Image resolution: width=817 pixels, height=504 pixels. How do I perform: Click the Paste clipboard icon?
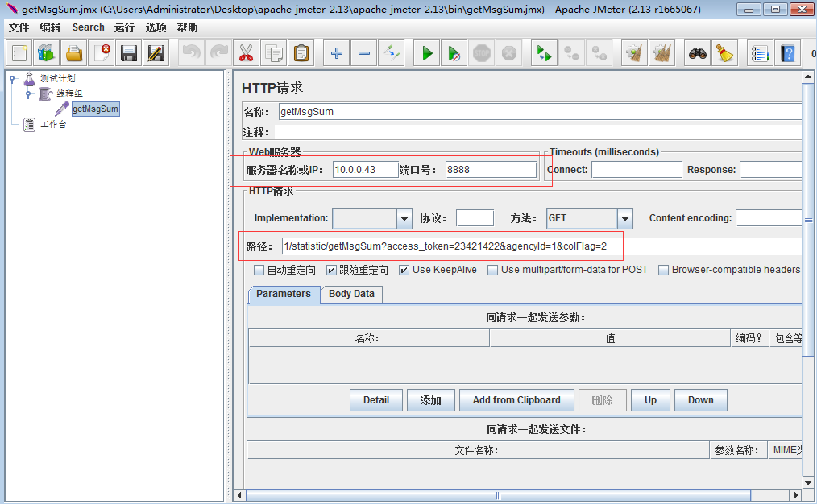coord(301,53)
